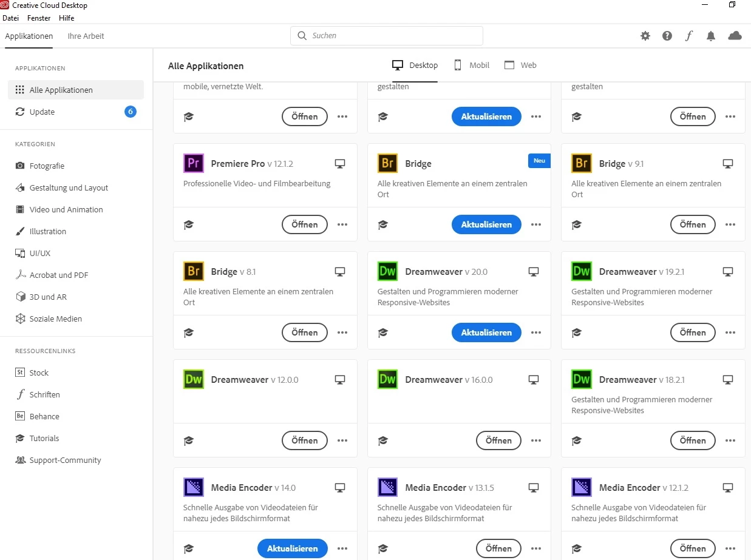Click the Suchen search field
751x560 pixels.
[387, 36]
